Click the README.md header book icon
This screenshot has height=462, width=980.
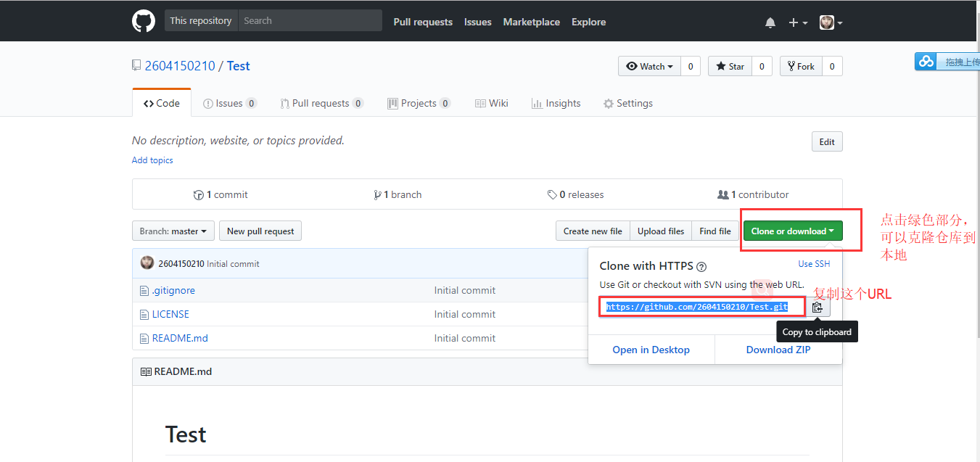pyautogui.click(x=146, y=371)
